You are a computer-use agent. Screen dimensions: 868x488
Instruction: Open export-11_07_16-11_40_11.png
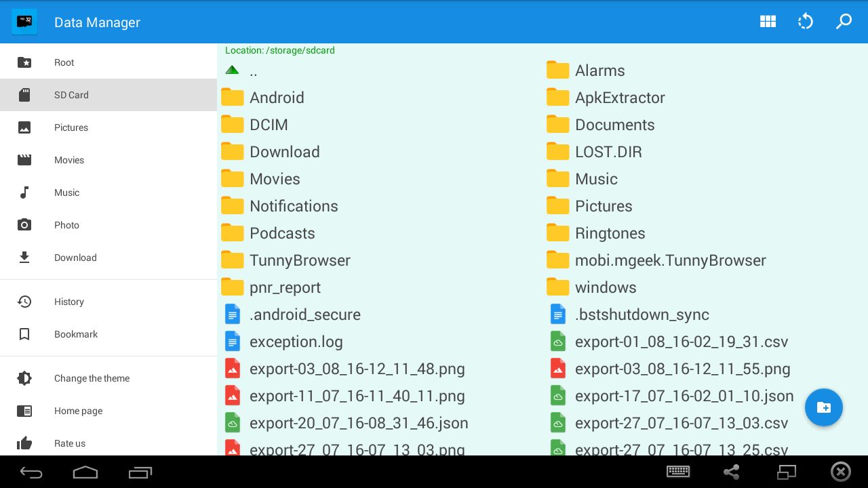(380, 396)
